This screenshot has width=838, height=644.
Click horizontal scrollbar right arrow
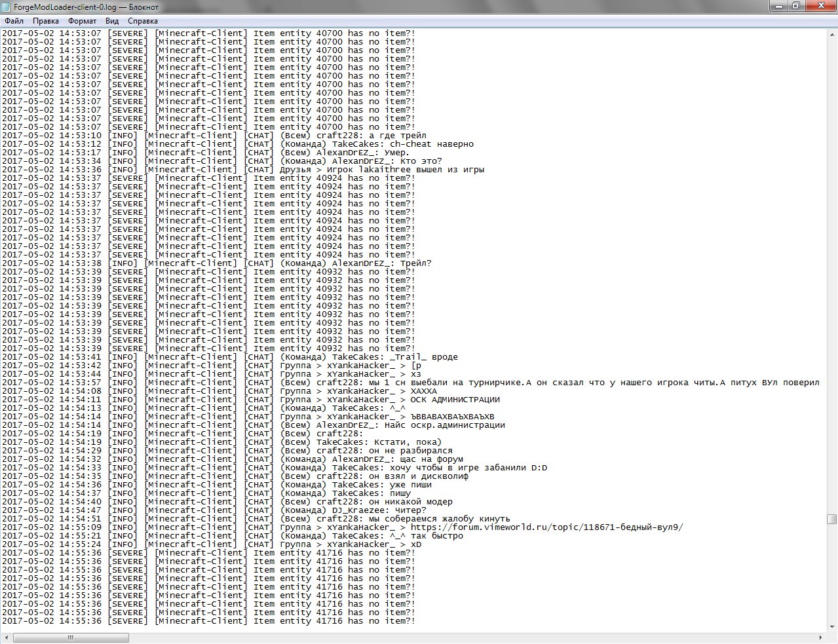tap(821, 637)
